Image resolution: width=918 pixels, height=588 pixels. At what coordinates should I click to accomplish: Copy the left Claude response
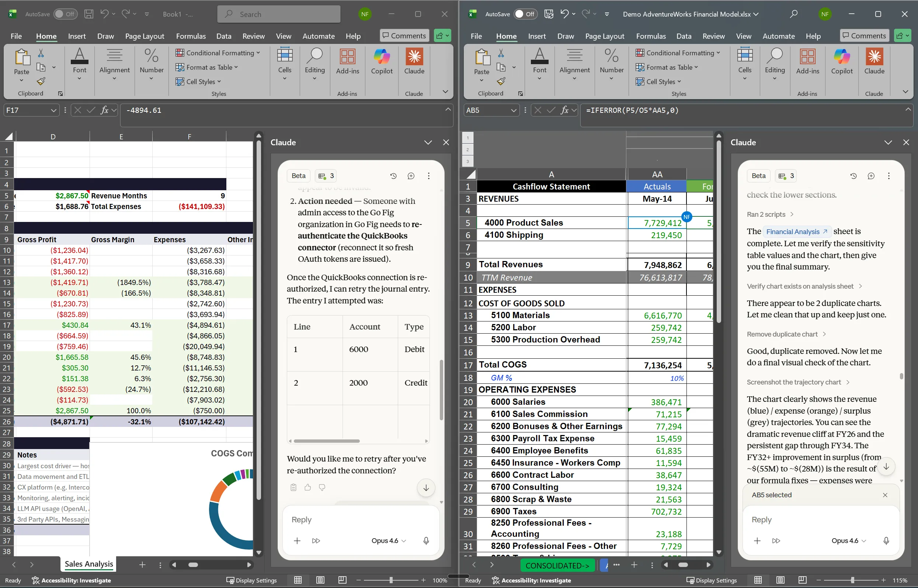pos(293,487)
